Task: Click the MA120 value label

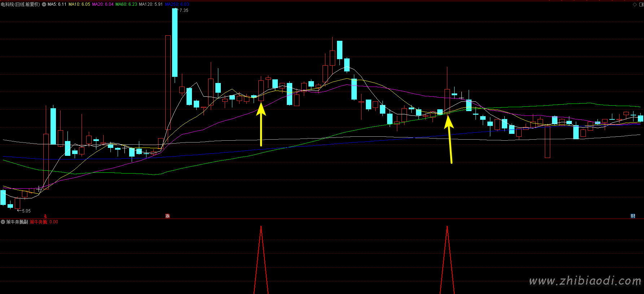Action: tap(151, 4)
